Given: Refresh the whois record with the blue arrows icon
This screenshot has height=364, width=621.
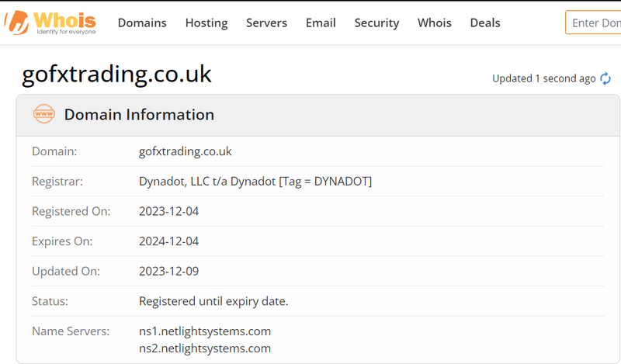Looking at the screenshot, I should tap(605, 78).
